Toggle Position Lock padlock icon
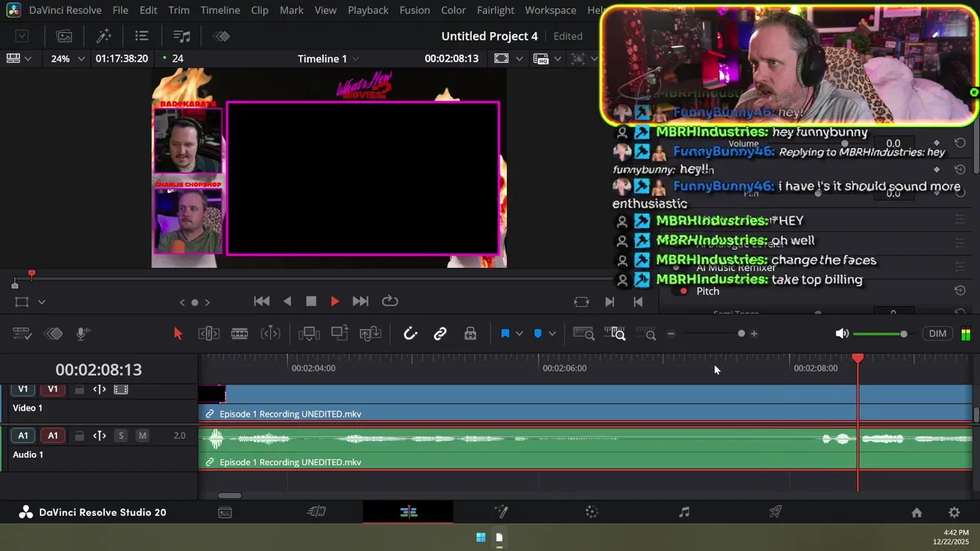The image size is (980, 551). point(470,334)
